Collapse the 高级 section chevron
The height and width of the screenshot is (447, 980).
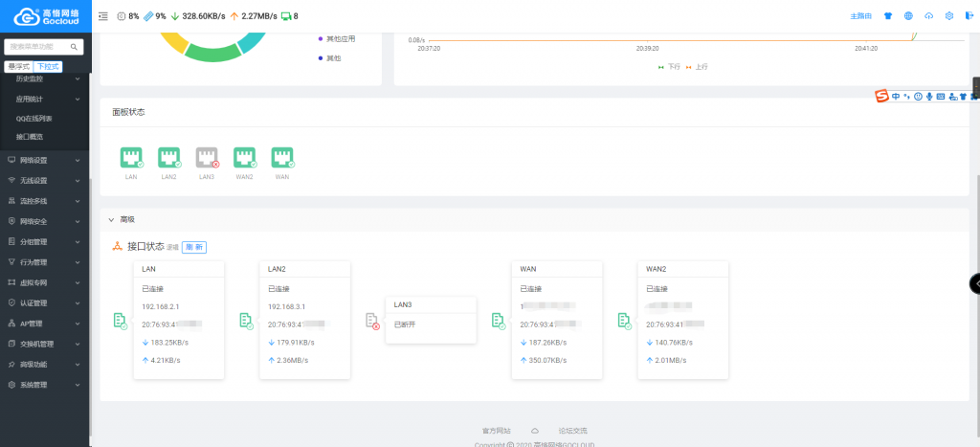point(111,219)
